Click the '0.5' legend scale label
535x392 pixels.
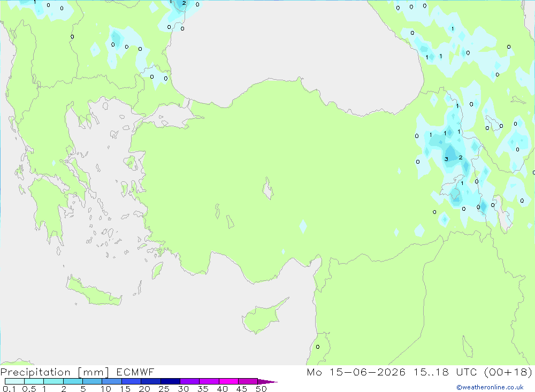[x=29, y=389]
